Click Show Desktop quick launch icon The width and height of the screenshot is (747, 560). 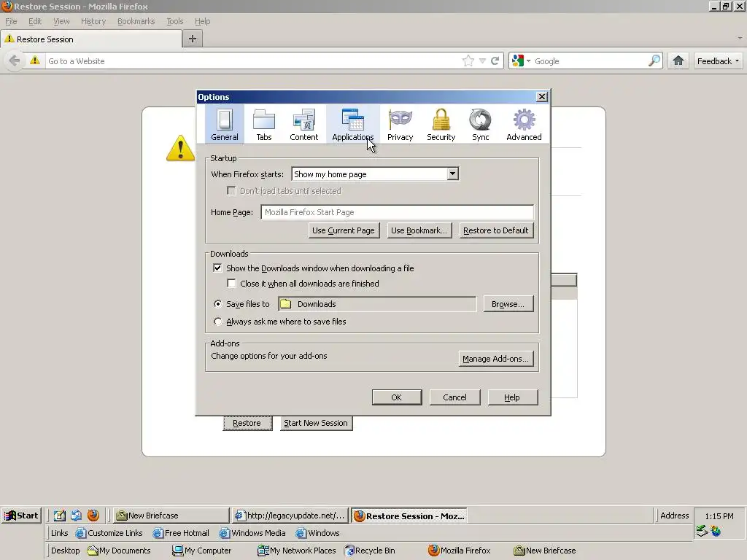point(59,516)
